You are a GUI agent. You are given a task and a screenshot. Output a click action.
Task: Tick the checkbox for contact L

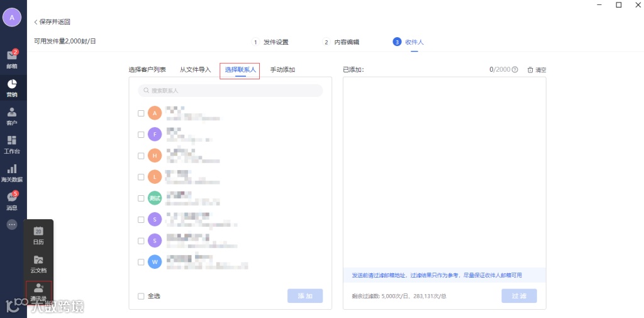141,177
